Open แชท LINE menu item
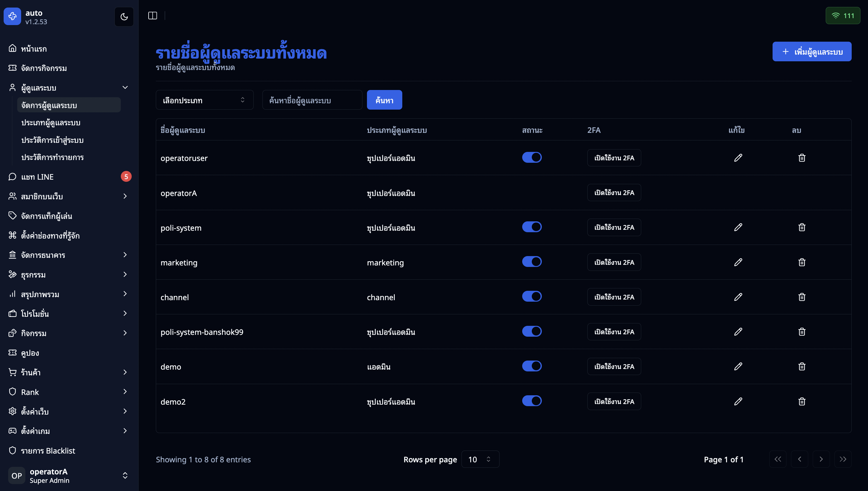The width and height of the screenshot is (868, 491). coord(37,177)
